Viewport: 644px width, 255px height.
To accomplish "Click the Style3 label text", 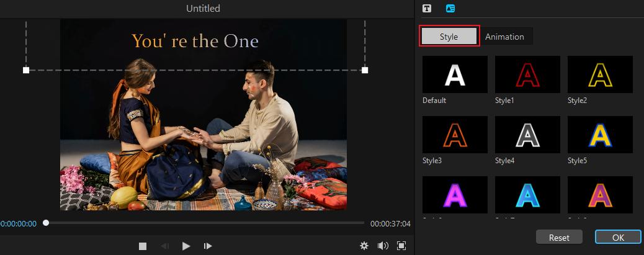I will coord(432,161).
